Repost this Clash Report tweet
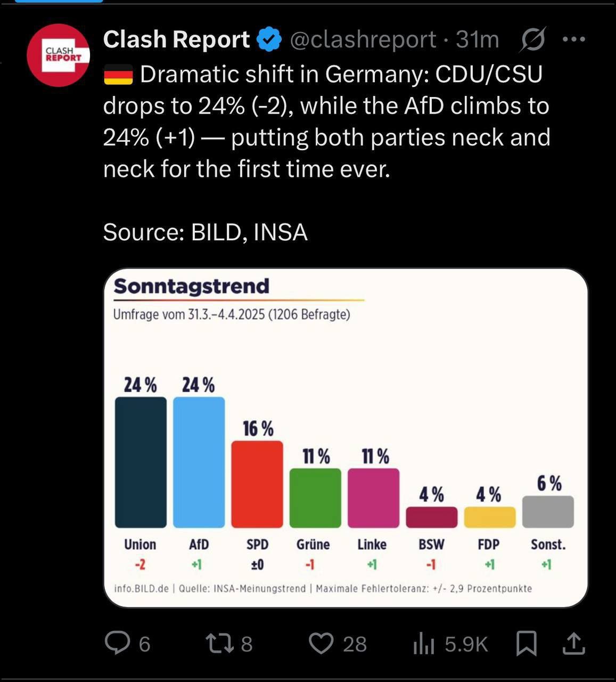The image size is (616, 682). pos(220,643)
